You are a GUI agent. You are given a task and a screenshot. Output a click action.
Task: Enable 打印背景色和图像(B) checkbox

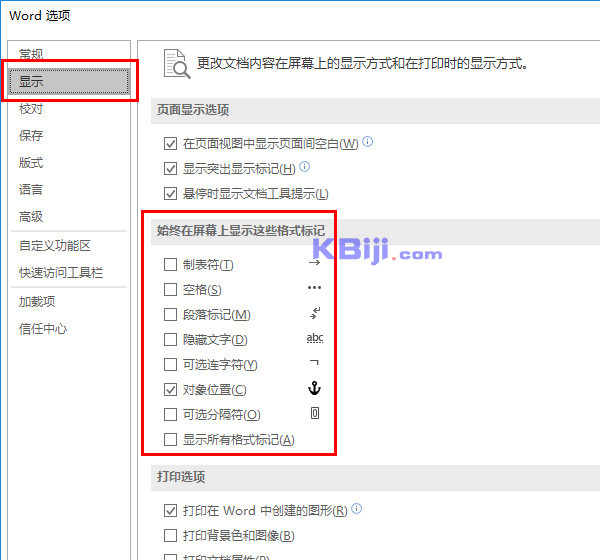(170, 536)
